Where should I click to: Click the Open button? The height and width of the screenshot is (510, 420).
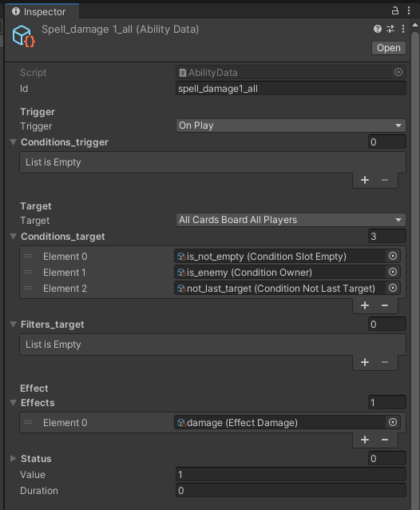click(389, 48)
